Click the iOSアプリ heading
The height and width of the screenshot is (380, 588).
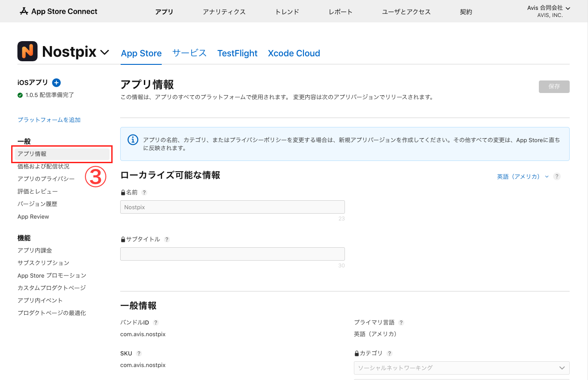click(x=33, y=82)
